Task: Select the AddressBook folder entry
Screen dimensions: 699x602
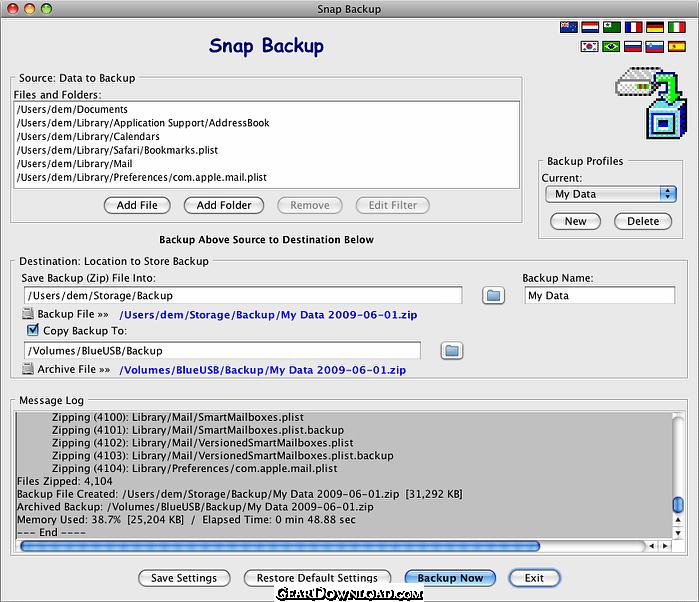Action: coord(267,123)
